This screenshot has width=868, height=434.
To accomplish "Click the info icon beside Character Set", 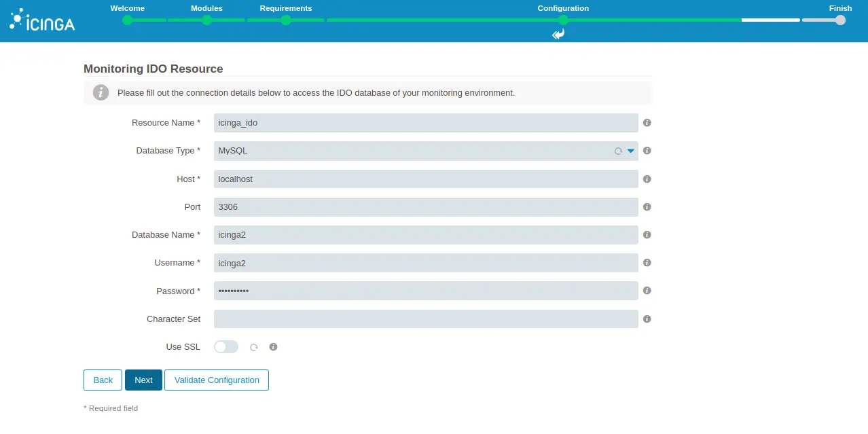I will coord(647,319).
